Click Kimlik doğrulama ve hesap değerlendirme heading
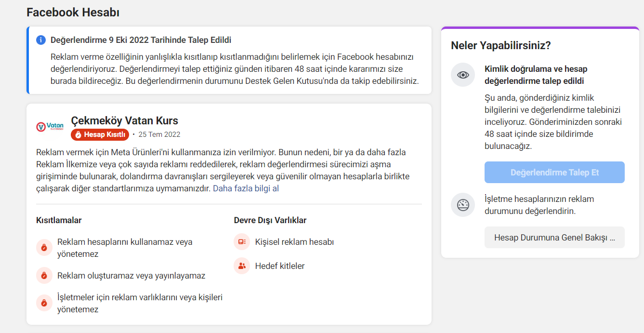 [536, 75]
